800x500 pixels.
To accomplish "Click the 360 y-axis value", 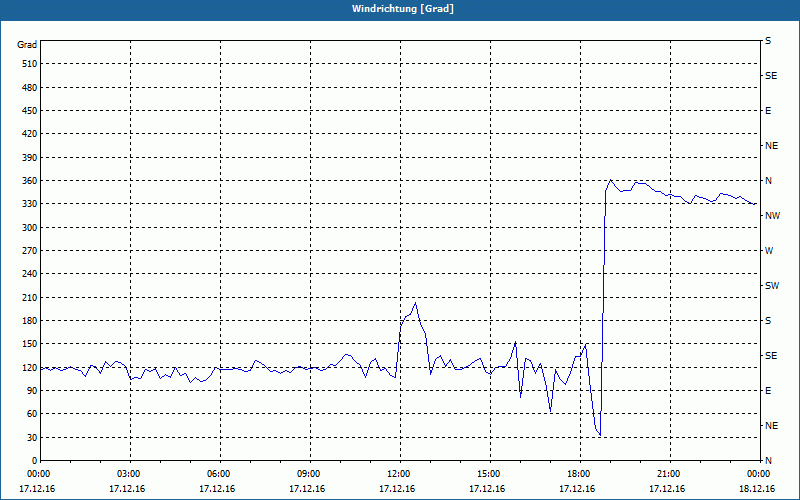I will (30, 181).
